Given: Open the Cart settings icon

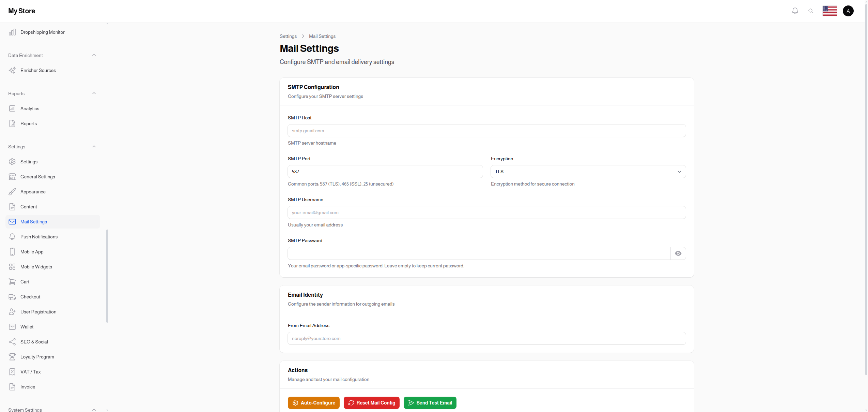Looking at the screenshot, I should click(x=12, y=282).
